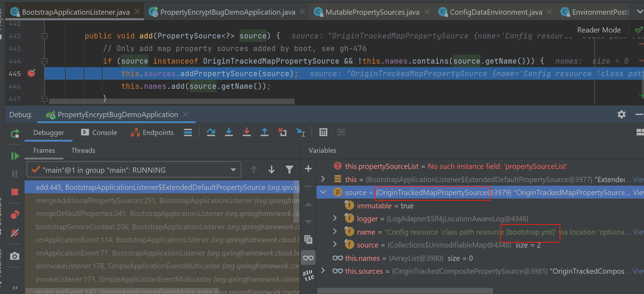Viewport: 644px width, 294px height.
Task: Click Step Out debugger icon
Action: (x=265, y=132)
